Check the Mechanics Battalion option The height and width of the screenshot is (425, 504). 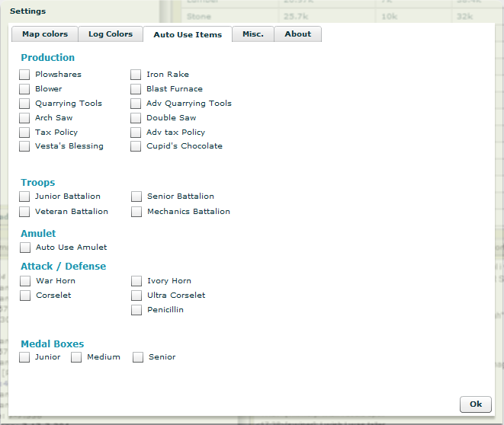pyautogui.click(x=136, y=212)
